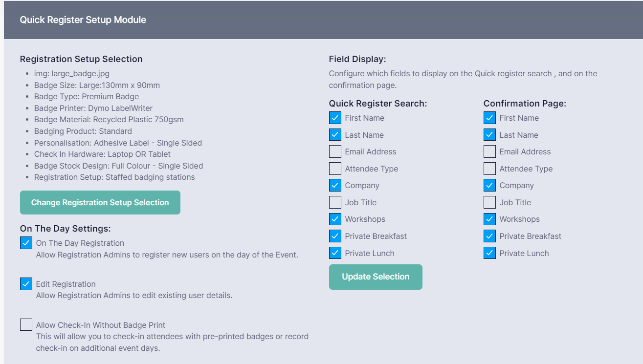The image size is (643, 364).
Task: Tick Job Title on Confirmation Page
Action: pos(489,202)
